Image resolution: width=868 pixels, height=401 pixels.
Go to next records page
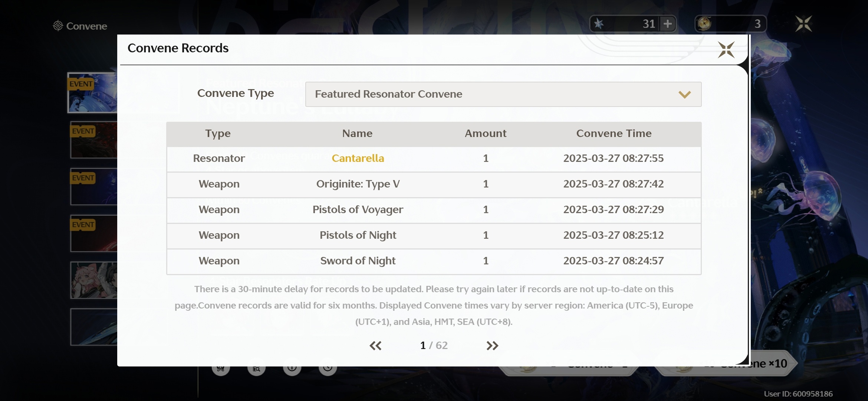tap(492, 346)
